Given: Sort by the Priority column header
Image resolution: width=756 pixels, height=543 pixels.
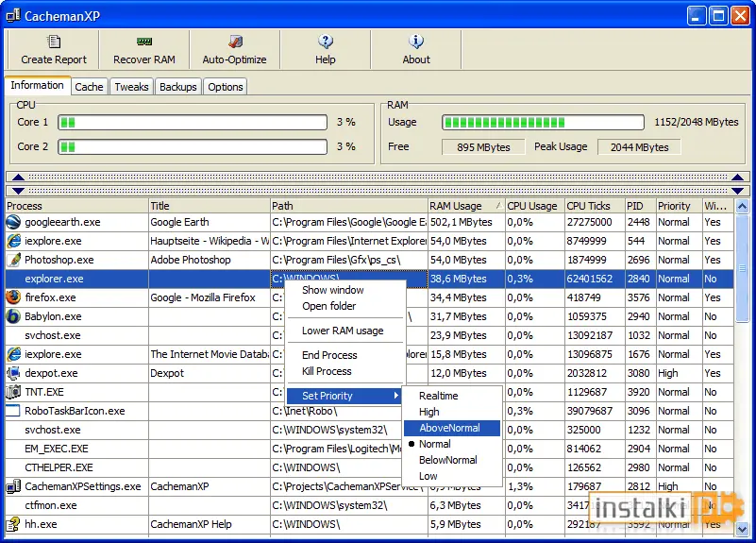Looking at the screenshot, I should point(679,206).
